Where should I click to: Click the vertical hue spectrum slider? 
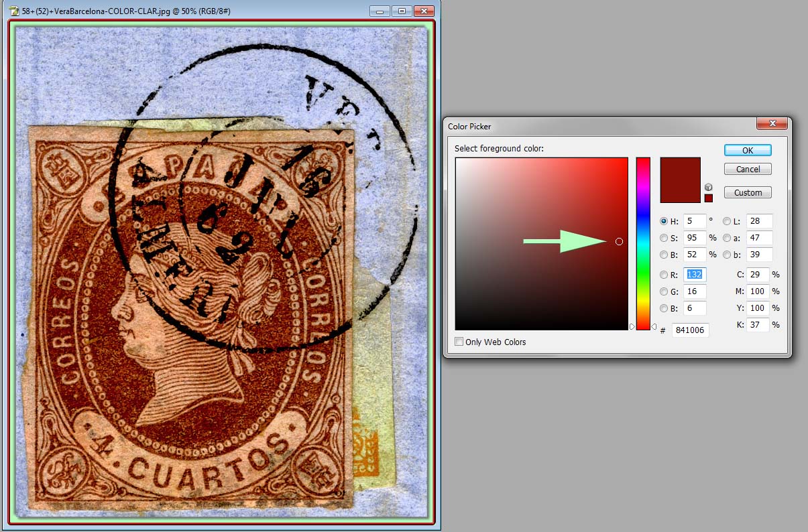coord(643,244)
